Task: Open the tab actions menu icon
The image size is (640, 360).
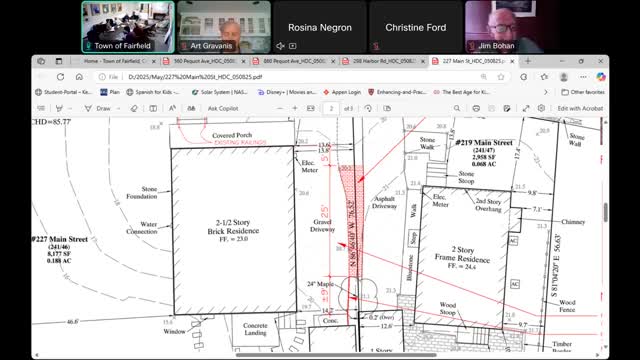Action: [x=59, y=61]
